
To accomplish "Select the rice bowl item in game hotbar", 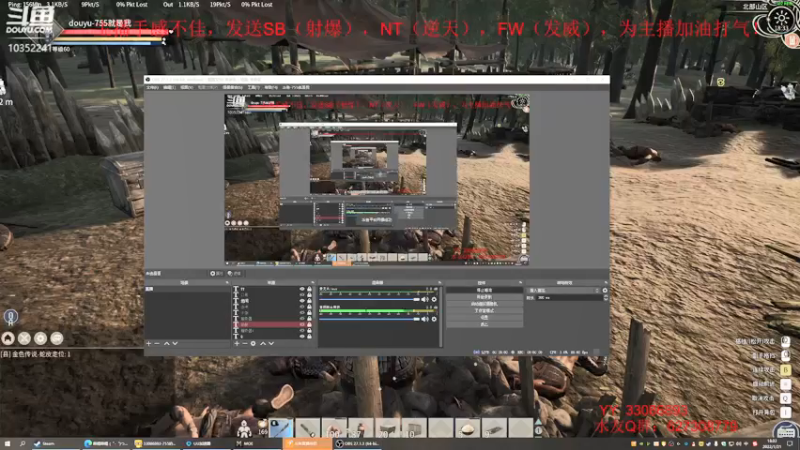I will click(x=467, y=428).
